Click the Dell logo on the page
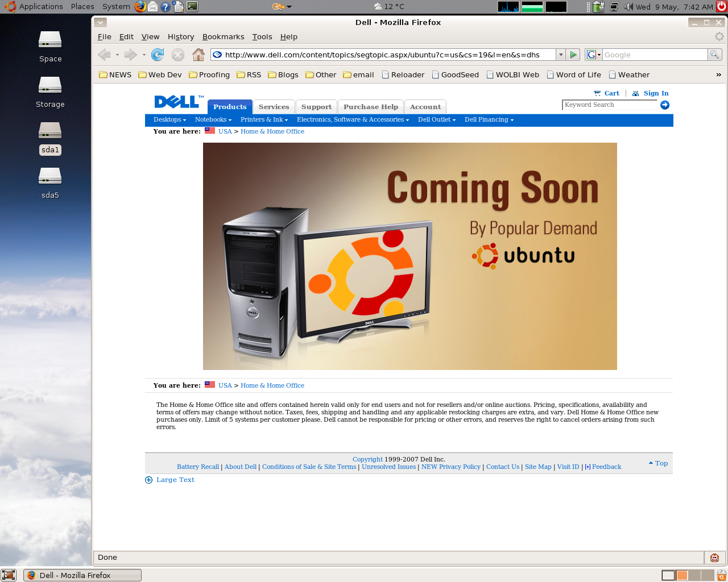This screenshot has height=582, width=728. pyautogui.click(x=178, y=102)
